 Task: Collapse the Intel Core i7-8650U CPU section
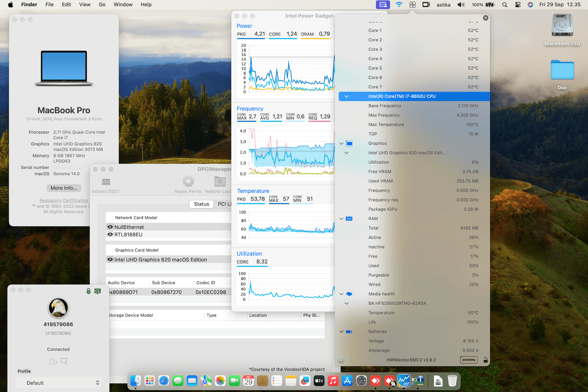[346, 96]
